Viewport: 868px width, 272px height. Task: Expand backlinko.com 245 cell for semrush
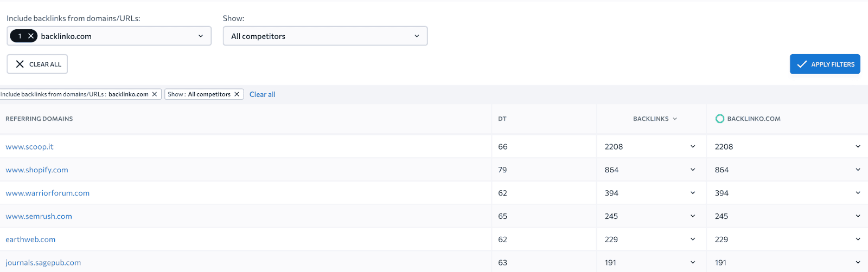click(x=858, y=216)
